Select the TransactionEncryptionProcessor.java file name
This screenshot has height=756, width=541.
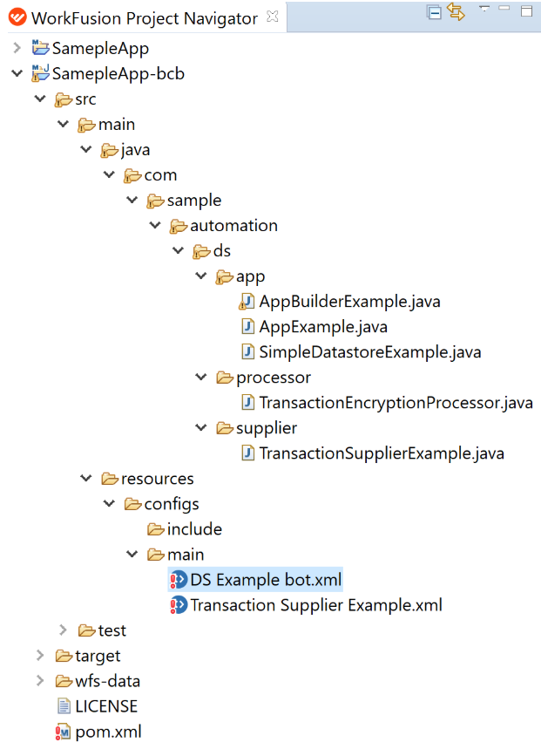coord(396,403)
